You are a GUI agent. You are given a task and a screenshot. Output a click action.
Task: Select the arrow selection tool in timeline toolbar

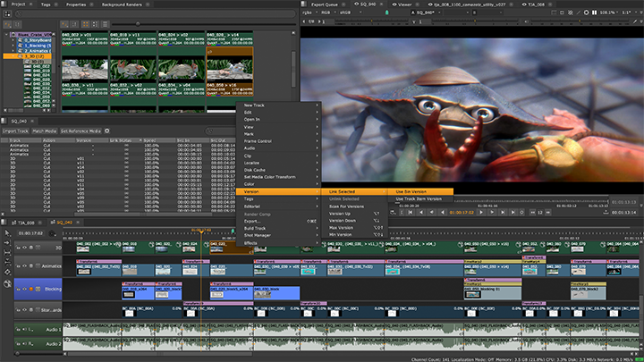6,233
